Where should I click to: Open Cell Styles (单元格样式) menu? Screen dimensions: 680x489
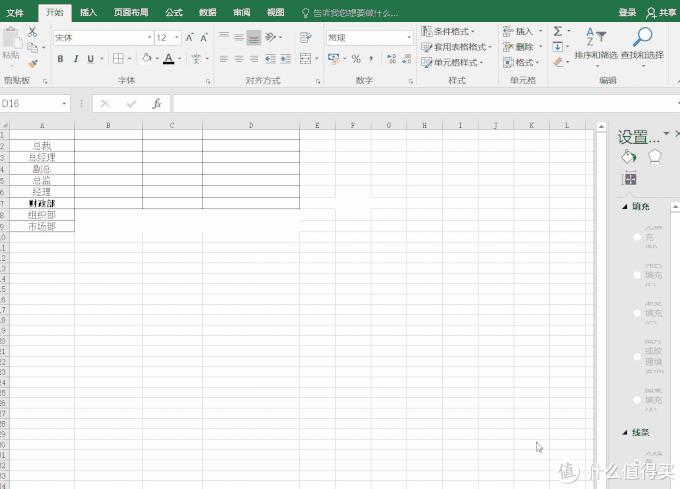(x=452, y=62)
